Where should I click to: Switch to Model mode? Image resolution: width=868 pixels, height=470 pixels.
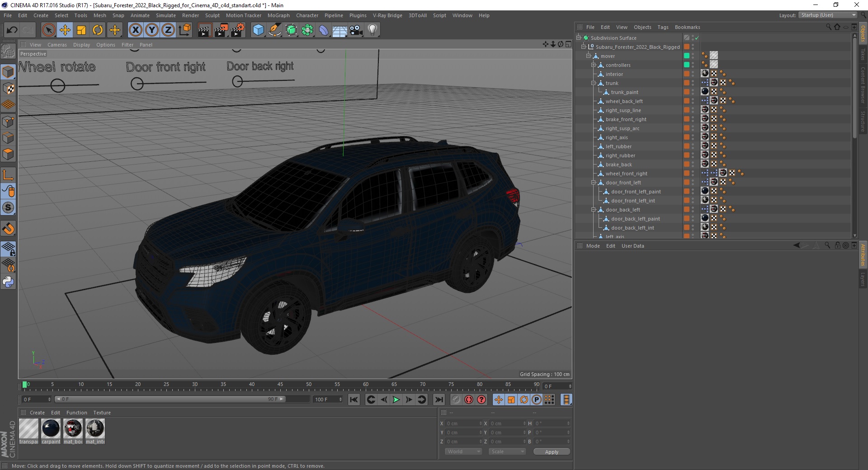click(x=8, y=72)
